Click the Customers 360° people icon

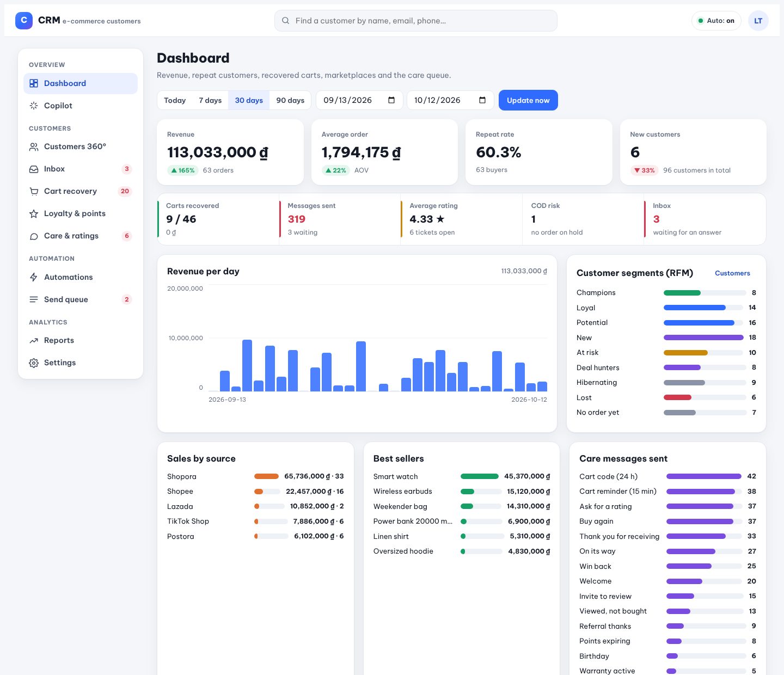coord(34,146)
